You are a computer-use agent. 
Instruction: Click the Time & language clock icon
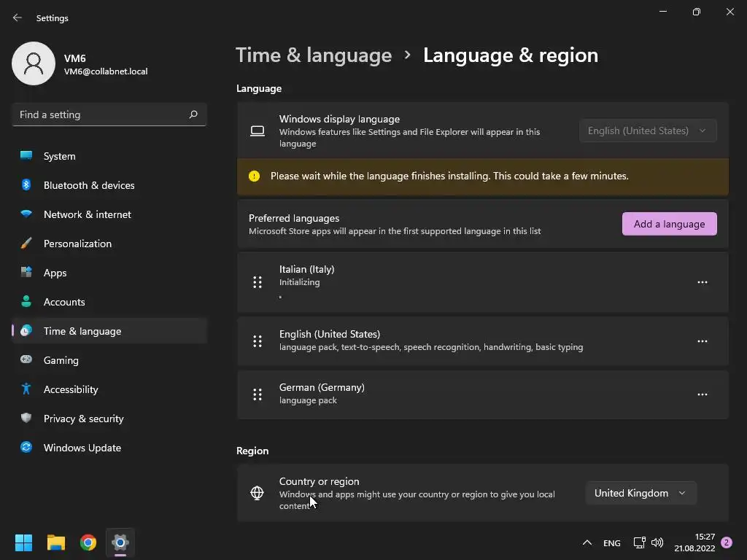click(x=26, y=330)
